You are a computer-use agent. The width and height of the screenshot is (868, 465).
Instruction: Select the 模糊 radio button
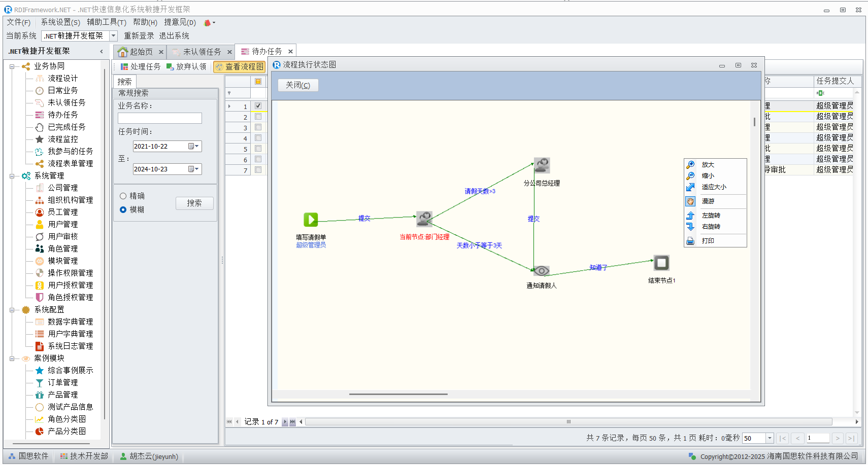pos(123,209)
